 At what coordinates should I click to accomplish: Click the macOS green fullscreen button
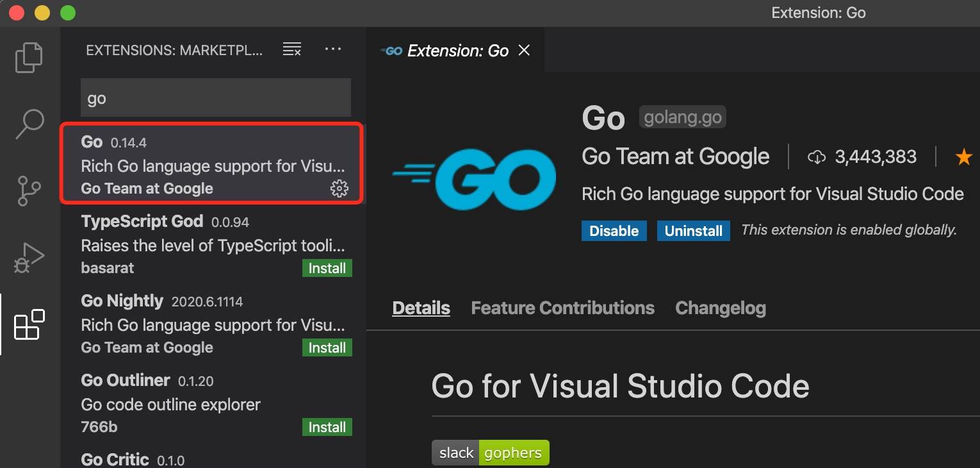(x=67, y=12)
